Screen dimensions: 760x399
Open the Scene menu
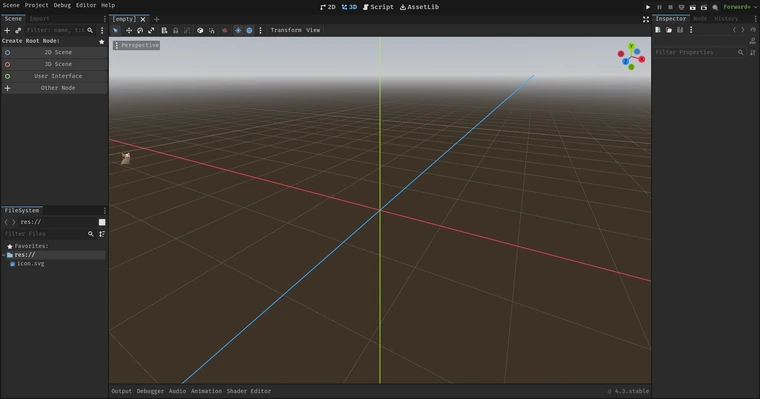click(x=11, y=5)
